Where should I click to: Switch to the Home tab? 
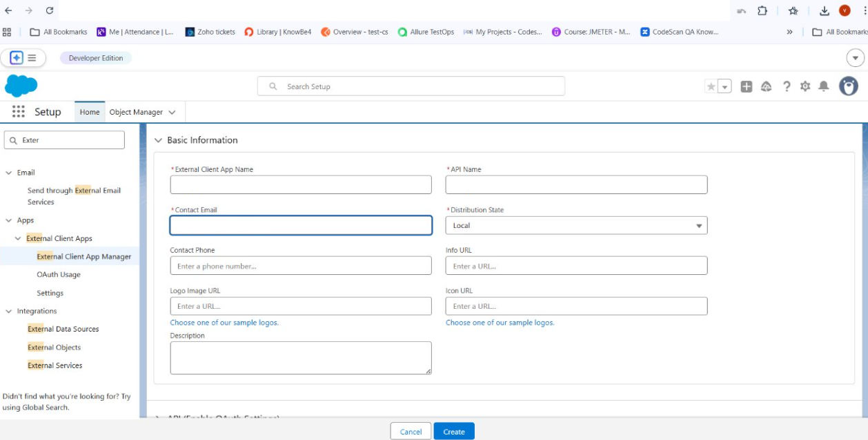(90, 112)
